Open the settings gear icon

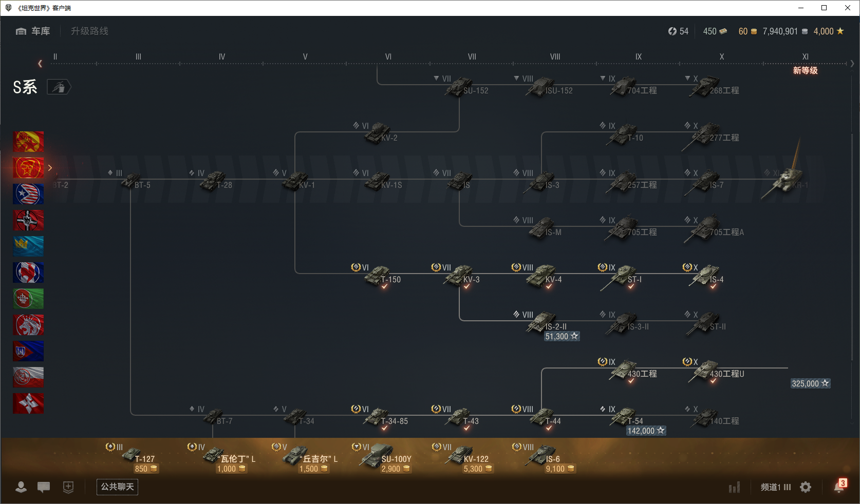(806, 487)
